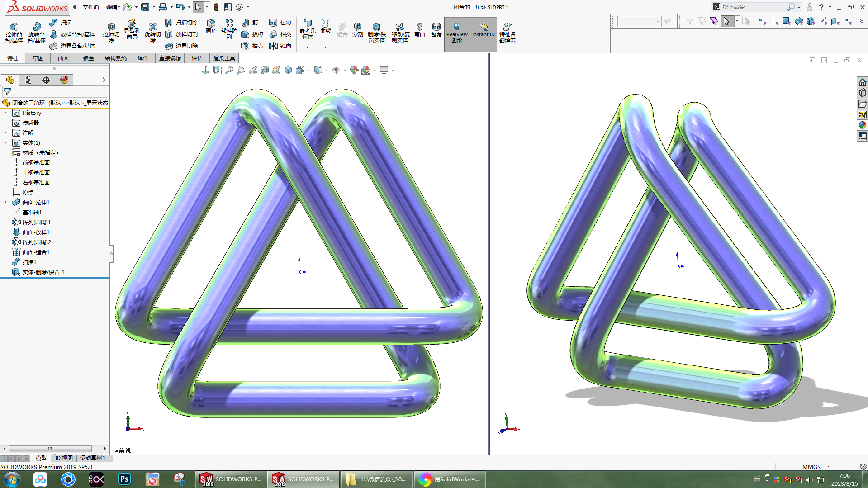Open the 线性阵列 pattern dropdown arrow
This screenshot has width=868, height=488.
229,47
